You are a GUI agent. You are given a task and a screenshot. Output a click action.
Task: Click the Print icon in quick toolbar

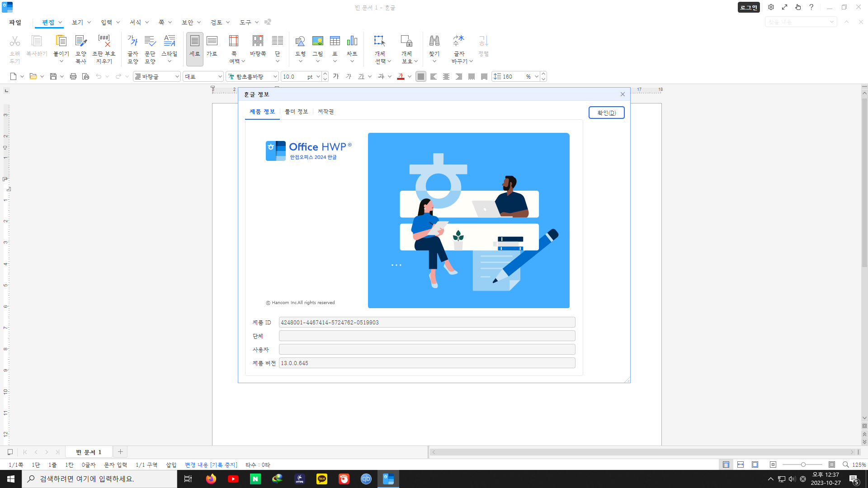pos(73,76)
